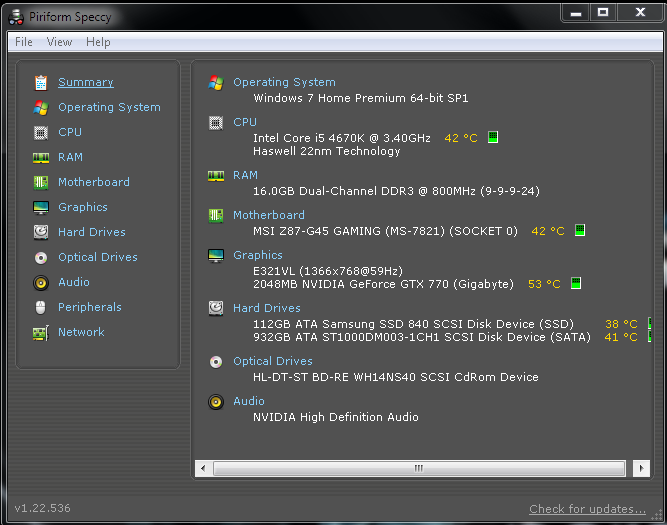Screen dimensions: 667x525
Task: Click the RAM heading in summary pane
Action: coord(245,175)
